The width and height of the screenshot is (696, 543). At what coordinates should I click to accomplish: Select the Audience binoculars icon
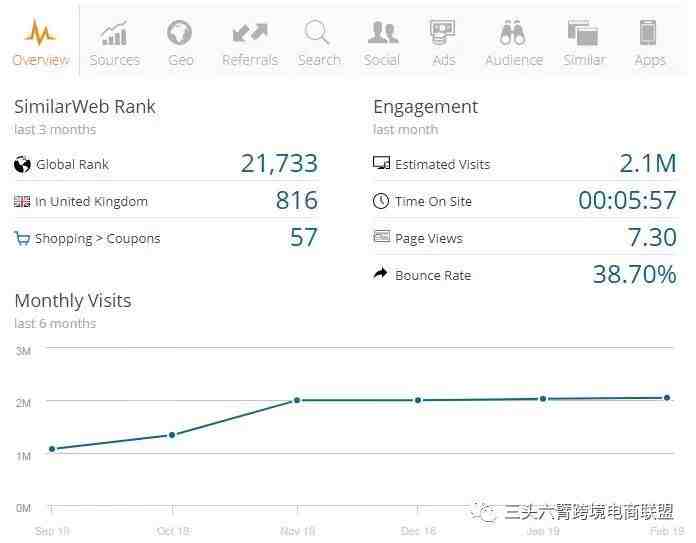click(x=513, y=33)
